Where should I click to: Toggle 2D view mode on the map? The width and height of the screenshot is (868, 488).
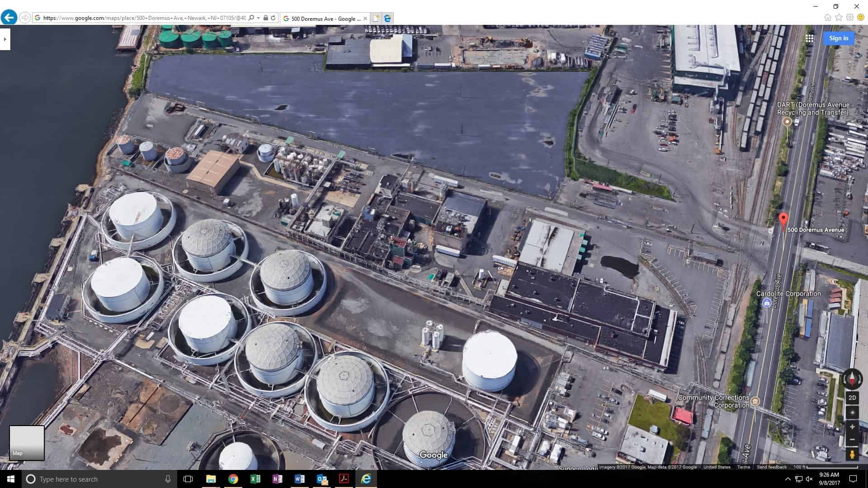tap(852, 398)
